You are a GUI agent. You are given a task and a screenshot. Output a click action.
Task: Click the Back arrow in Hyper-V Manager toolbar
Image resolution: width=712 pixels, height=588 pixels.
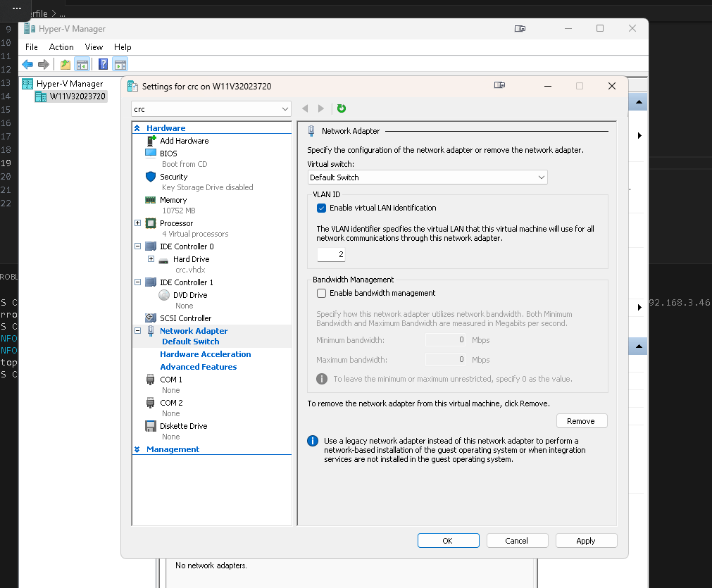27,65
